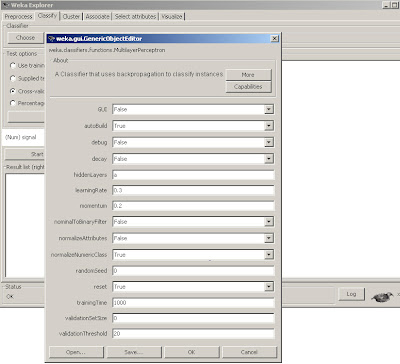The height and width of the screenshot is (364, 400).
Task: Open the nominalToBinaryFilter dropdown
Action: pos(269,222)
